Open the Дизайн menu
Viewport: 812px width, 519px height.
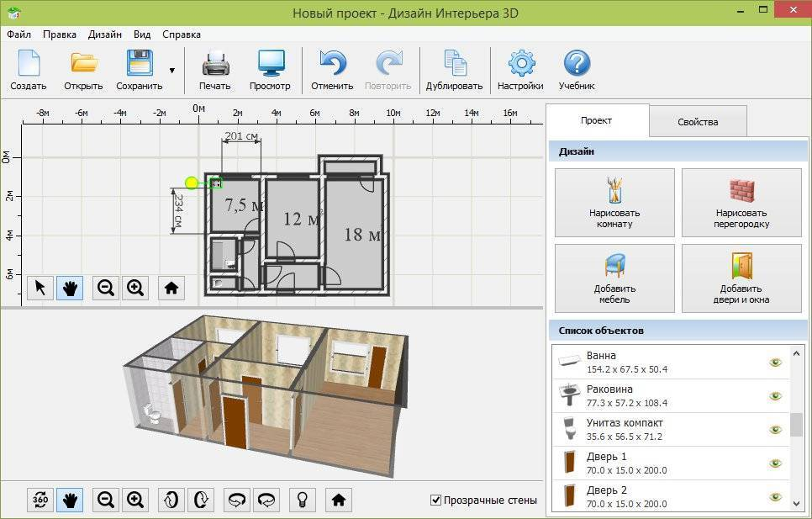(104, 34)
